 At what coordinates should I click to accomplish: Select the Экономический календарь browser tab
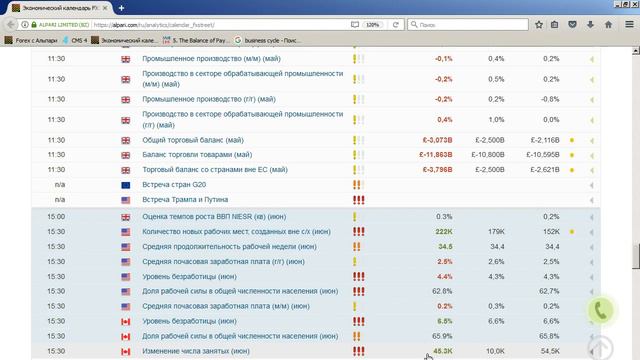pos(60,8)
